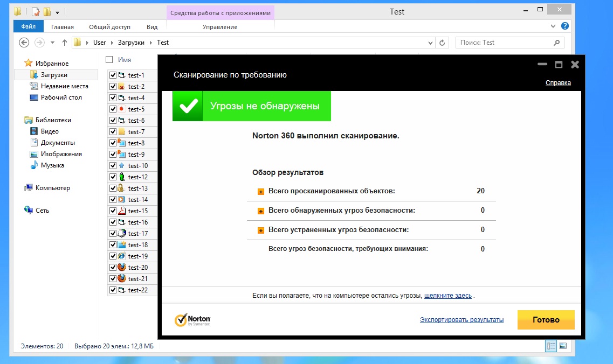Uncheck the test-6 checkbox
This screenshot has height=364, width=613.
[x=113, y=120]
